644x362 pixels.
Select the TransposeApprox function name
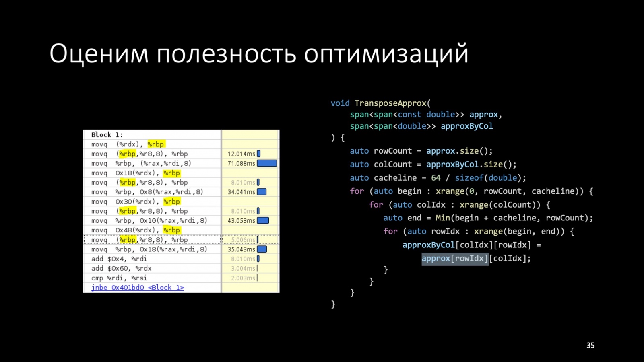[391, 103]
